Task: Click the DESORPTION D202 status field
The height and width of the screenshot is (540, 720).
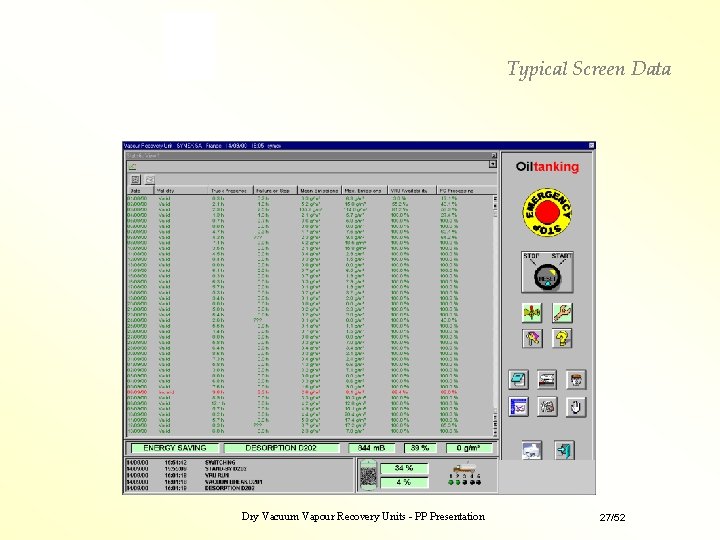Action: click(x=281, y=448)
